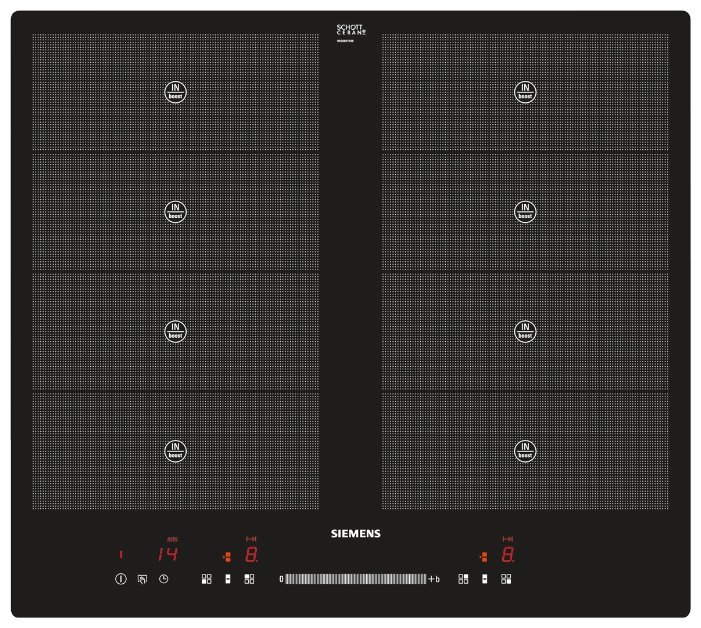Tap the bottom-left IN boost zone marker

click(175, 450)
